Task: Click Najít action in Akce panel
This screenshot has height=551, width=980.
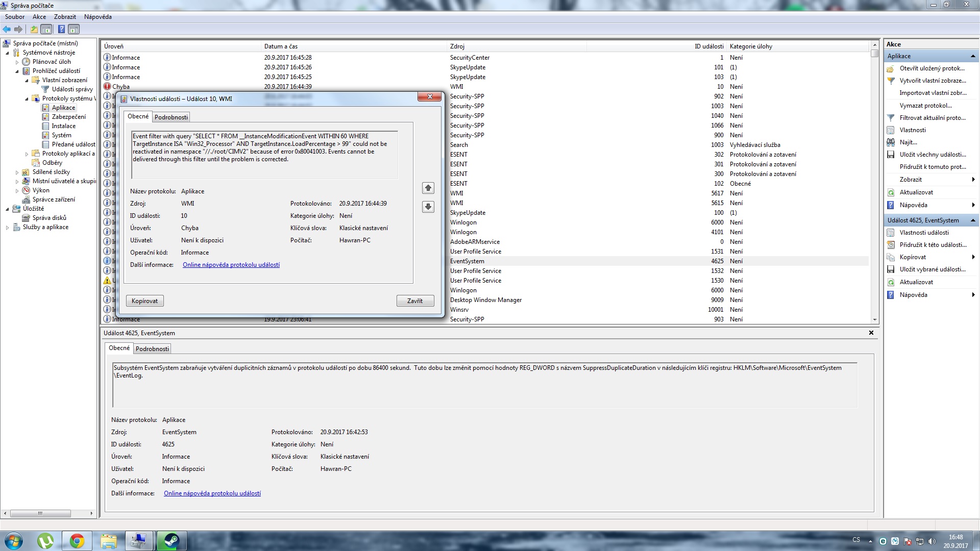Action: tap(908, 142)
